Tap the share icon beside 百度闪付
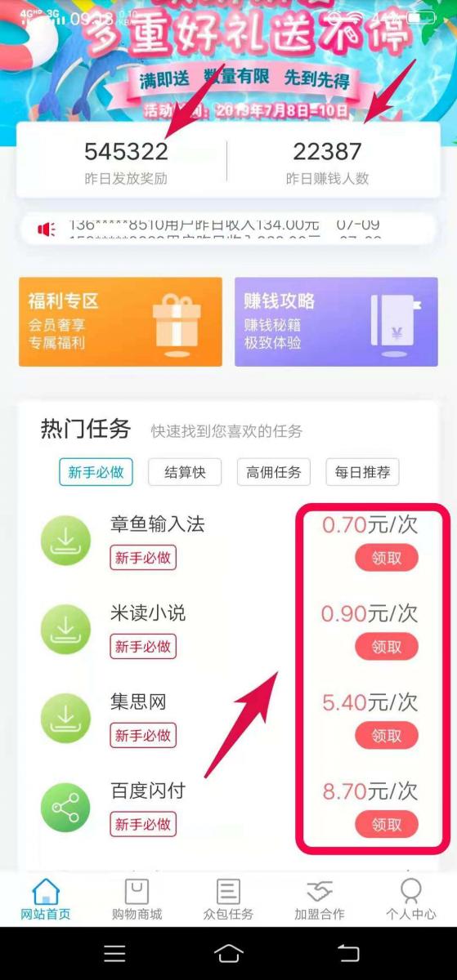 (66, 807)
